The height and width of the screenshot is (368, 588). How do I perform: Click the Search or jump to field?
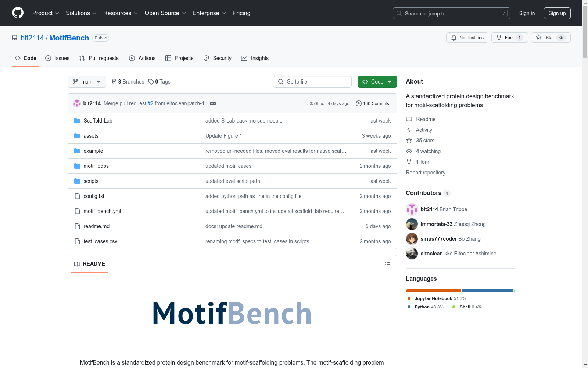click(x=452, y=13)
